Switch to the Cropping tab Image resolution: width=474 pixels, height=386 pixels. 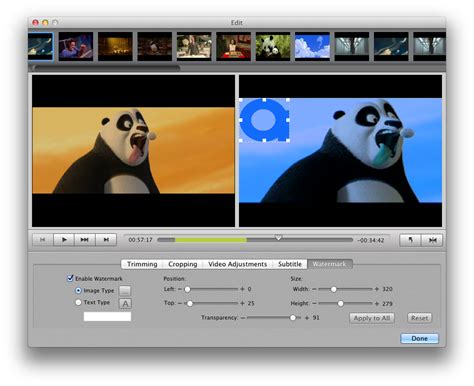click(x=183, y=264)
